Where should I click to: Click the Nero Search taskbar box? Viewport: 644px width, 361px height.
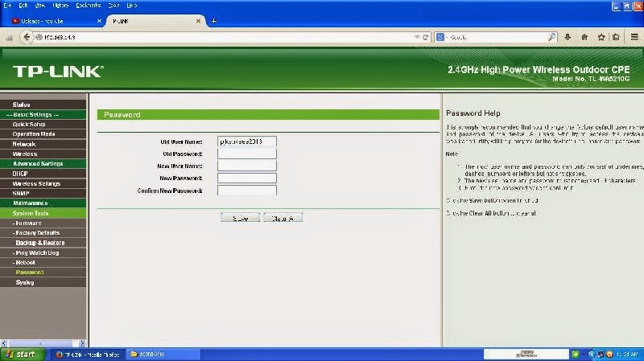point(526,354)
